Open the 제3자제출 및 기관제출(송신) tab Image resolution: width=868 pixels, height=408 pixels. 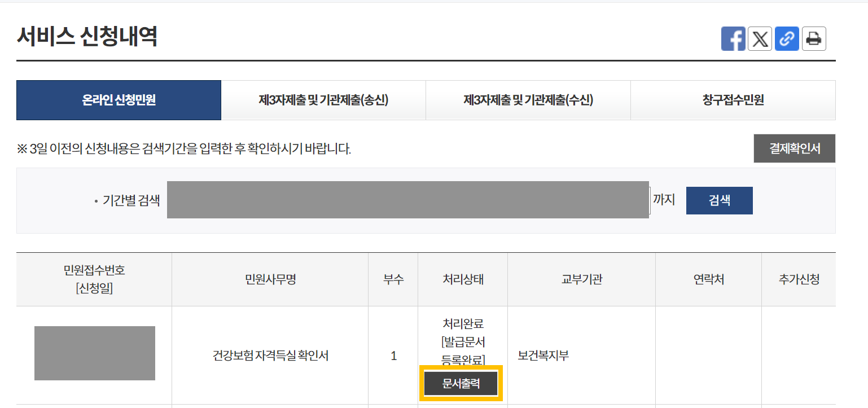[x=323, y=100]
